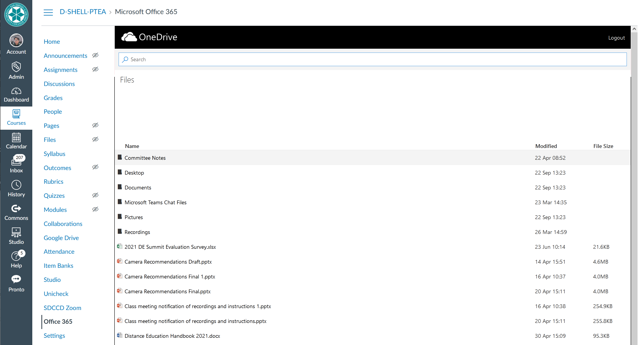The height and width of the screenshot is (345, 644).
Task: Open the Pronto chat icon
Action: 16,280
